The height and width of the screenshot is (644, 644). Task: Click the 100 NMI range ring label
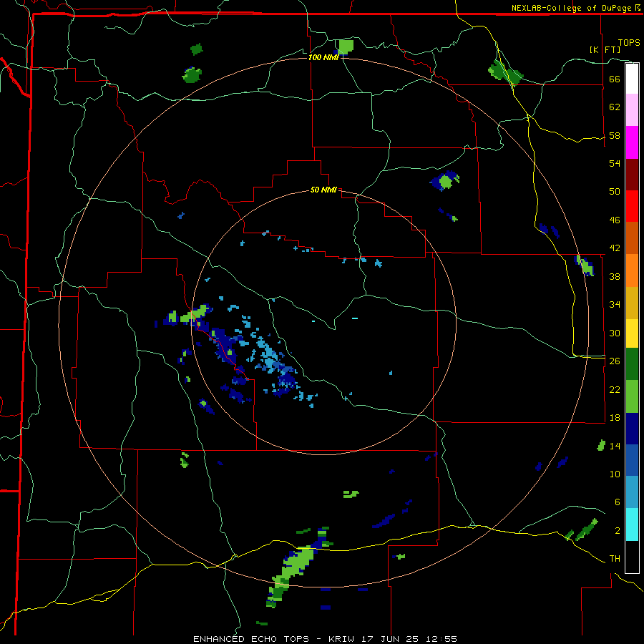[323, 57]
